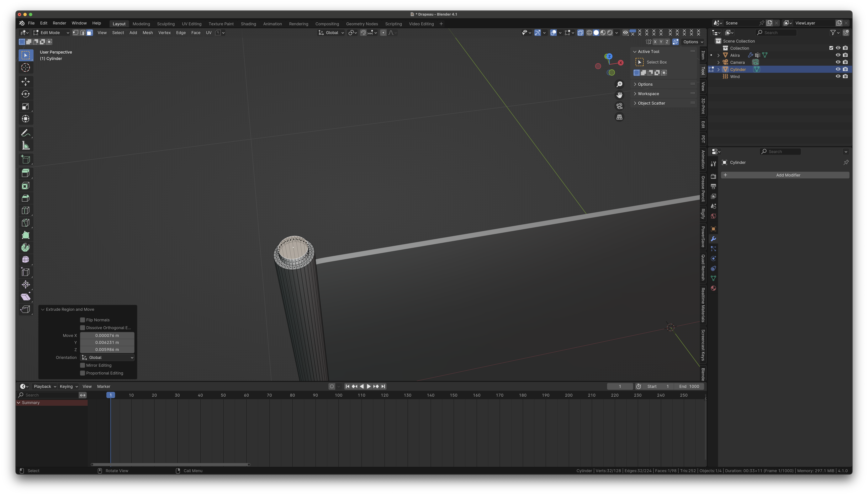The width and height of the screenshot is (868, 495).
Task: Open the Material properties tab icon
Action: click(x=713, y=288)
